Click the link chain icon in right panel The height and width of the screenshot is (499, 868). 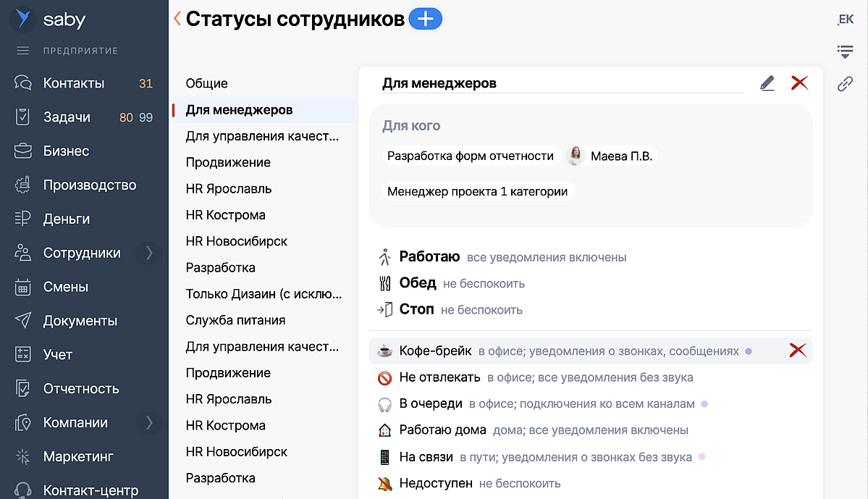(x=845, y=84)
